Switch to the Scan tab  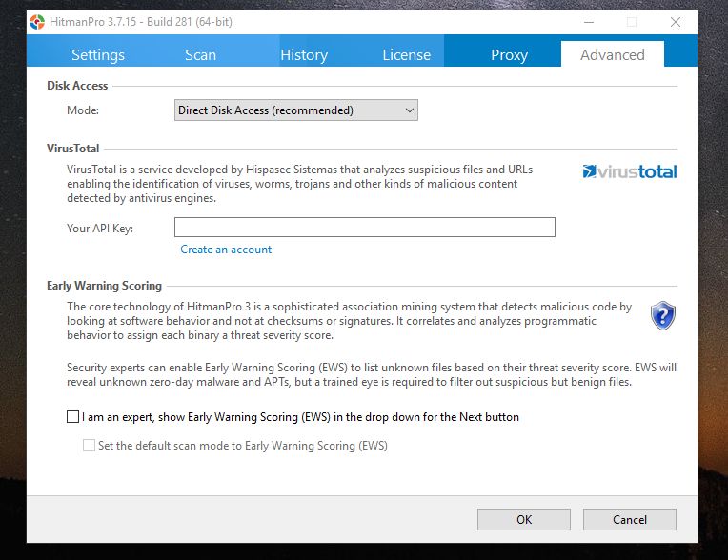point(200,54)
